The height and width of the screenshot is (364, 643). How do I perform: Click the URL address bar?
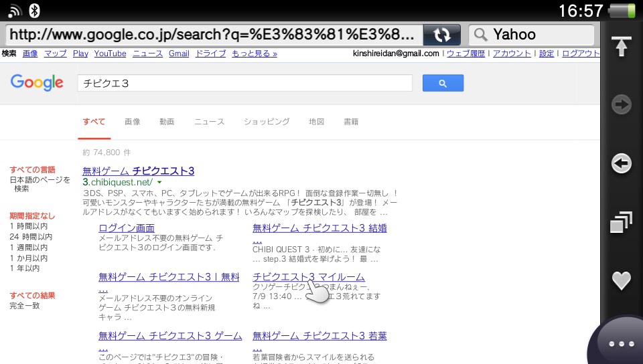[x=213, y=35]
